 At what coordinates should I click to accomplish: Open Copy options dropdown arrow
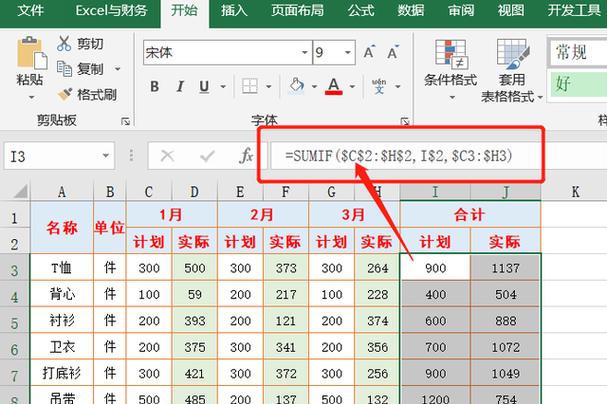(117, 69)
